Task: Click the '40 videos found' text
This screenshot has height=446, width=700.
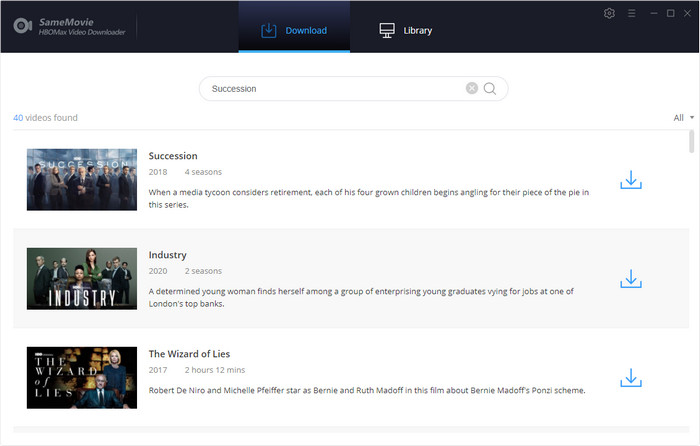Action: tap(45, 118)
